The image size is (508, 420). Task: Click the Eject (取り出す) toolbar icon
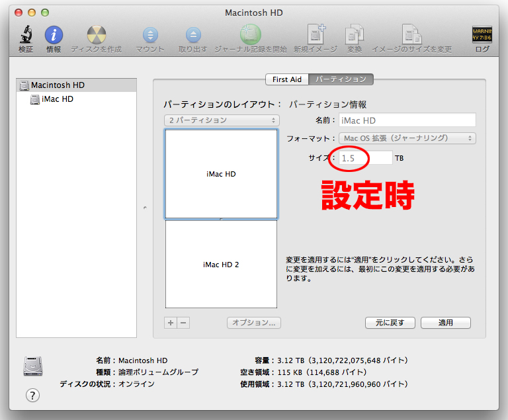192,35
